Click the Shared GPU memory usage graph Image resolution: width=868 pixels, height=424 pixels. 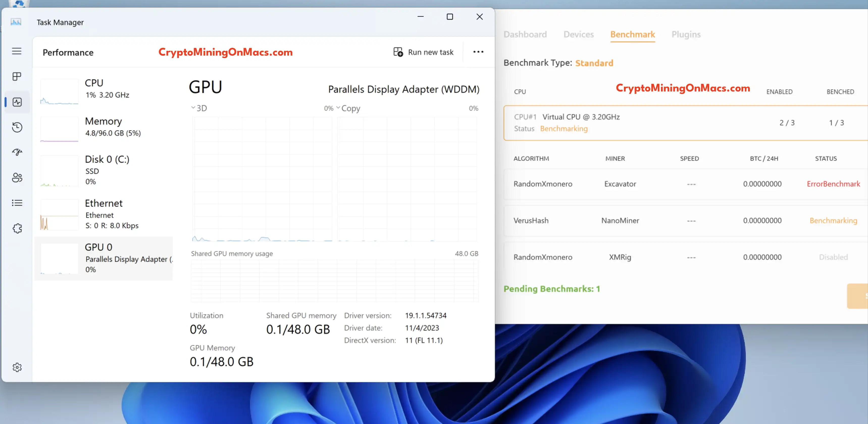(x=335, y=280)
